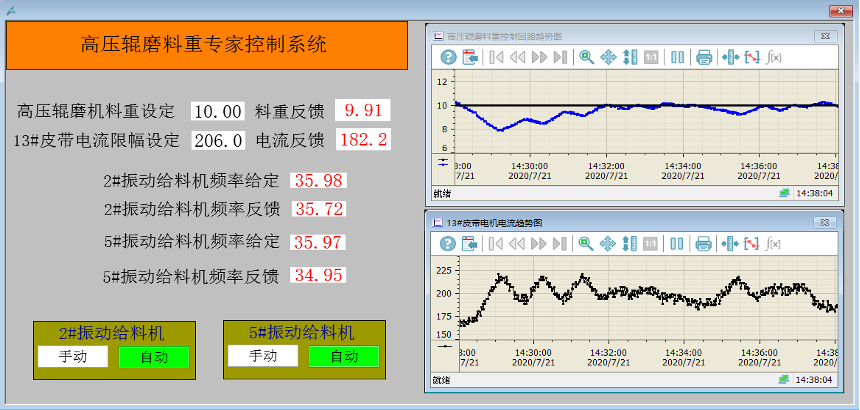860x410 pixels.
Task: Click statistics f(x) icon in bottom trend window
Action: (x=773, y=243)
